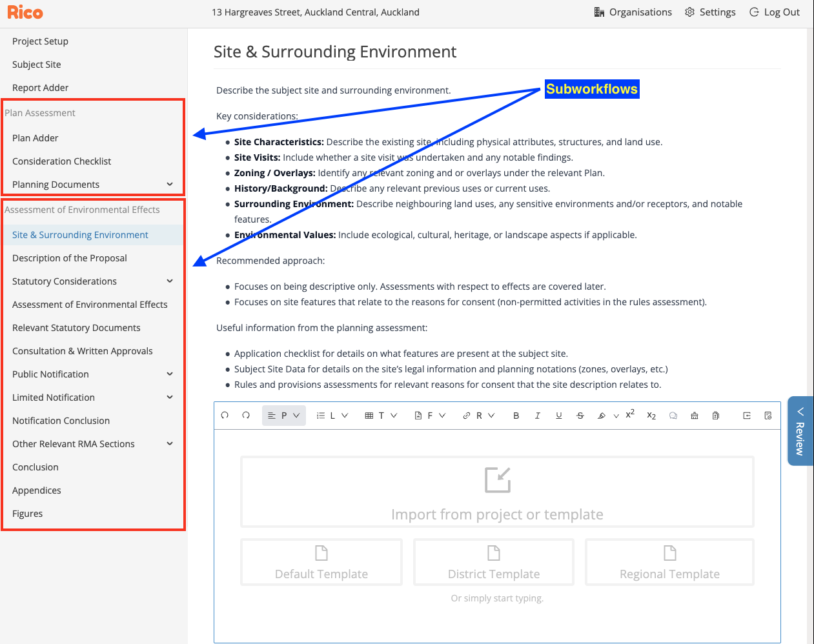The height and width of the screenshot is (644, 814).
Task: Click the comment bubble icon in toolbar
Action: (673, 416)
